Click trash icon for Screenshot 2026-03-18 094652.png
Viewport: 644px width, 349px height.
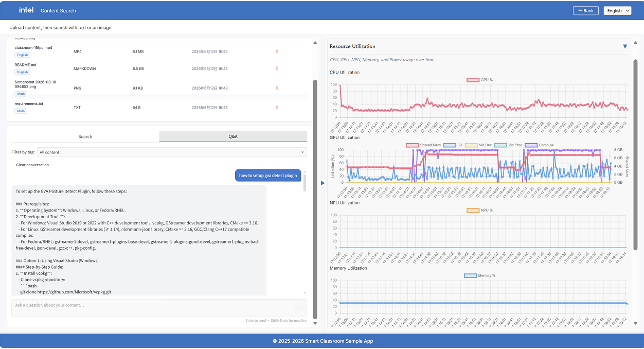(277, 88)
